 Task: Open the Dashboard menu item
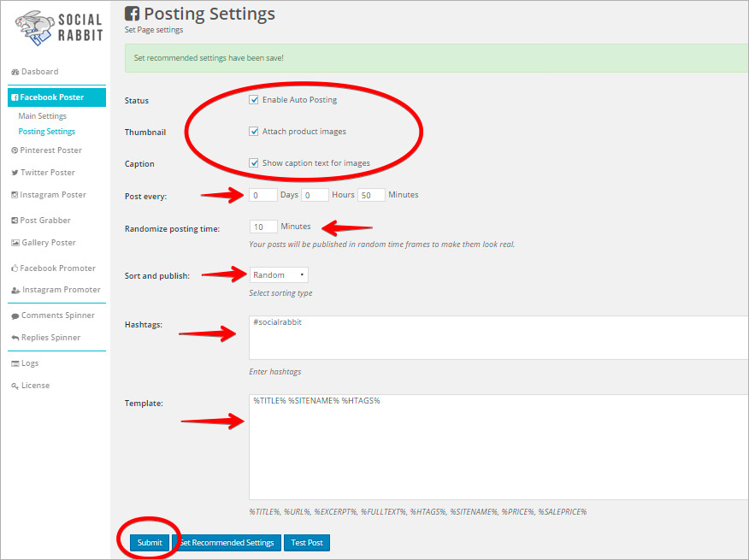pyautogui.click(x=35, y=72)
